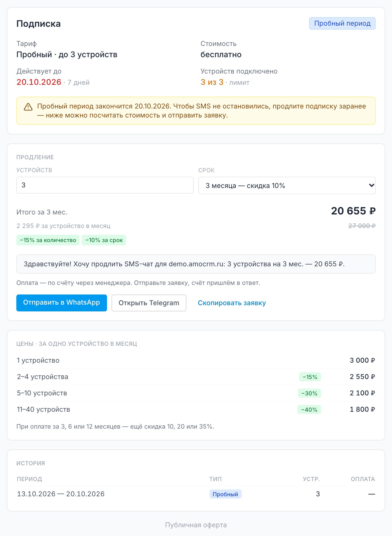Click the '11–40 устройств' price row label
Screen dimensions: 392x536
click(44, 409)
